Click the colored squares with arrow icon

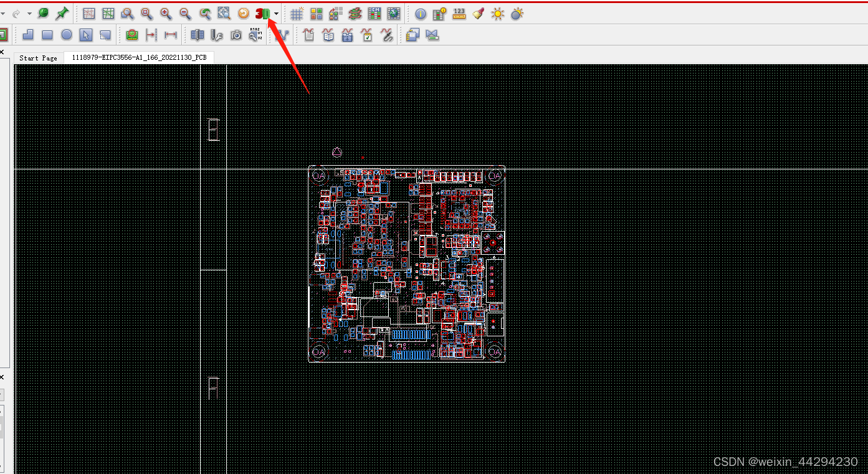[x=336, y=13]
